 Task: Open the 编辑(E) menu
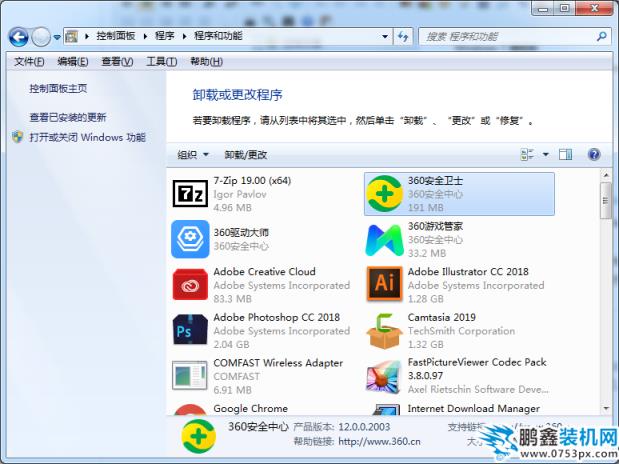click(x=72, y=62)
